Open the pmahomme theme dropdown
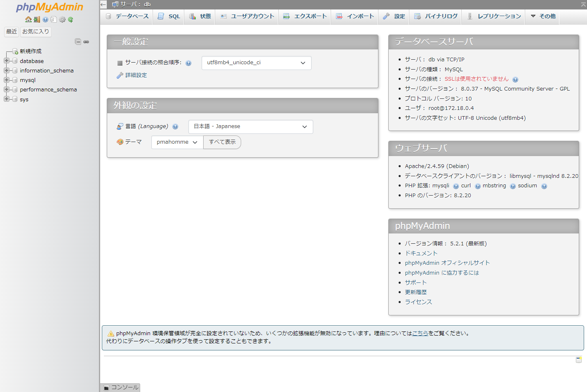Viewport: 587px width, 392px height. [177, 142]
